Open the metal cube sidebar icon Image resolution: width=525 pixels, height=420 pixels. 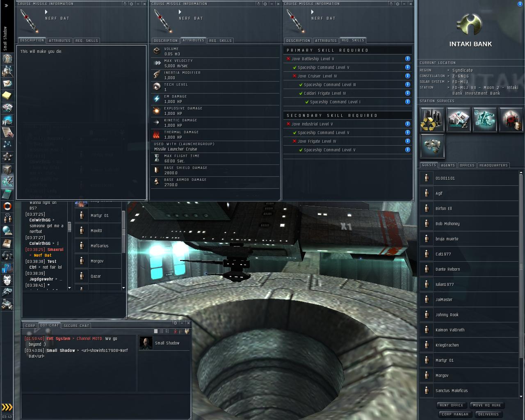7,169
